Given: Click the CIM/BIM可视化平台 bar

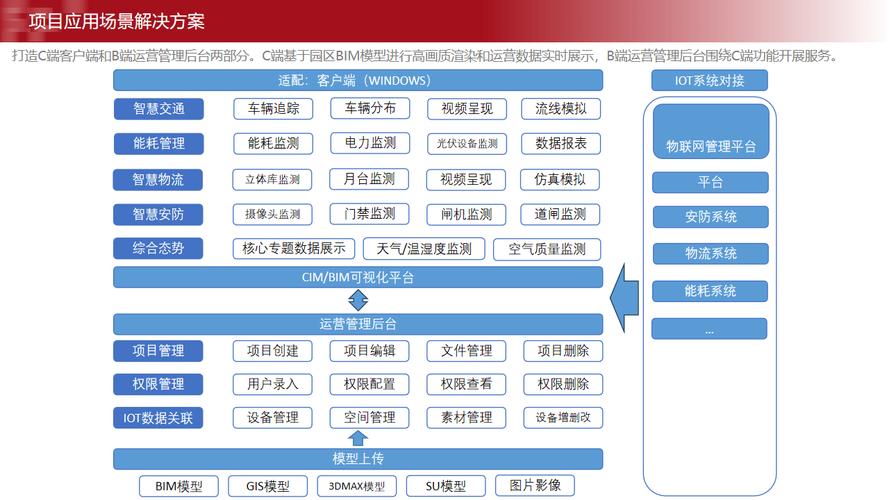Looking at the screenshot, I should click(358, 277).
